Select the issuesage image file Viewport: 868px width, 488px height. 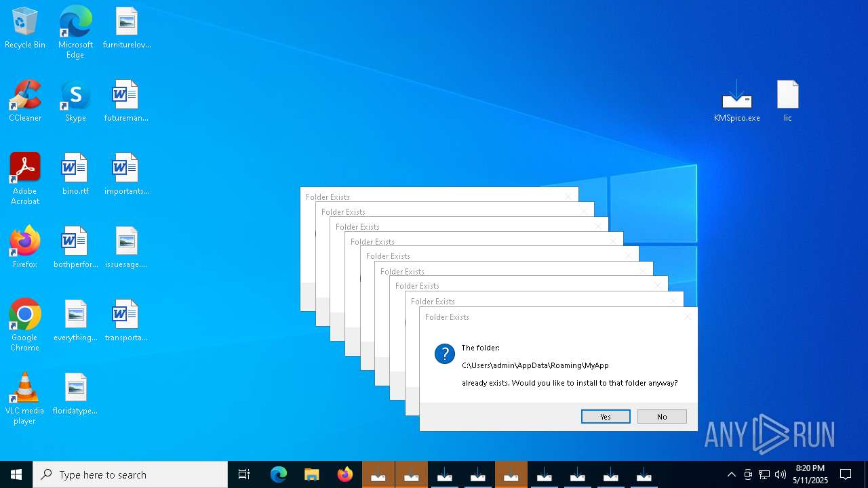click(x=126, y=248)
